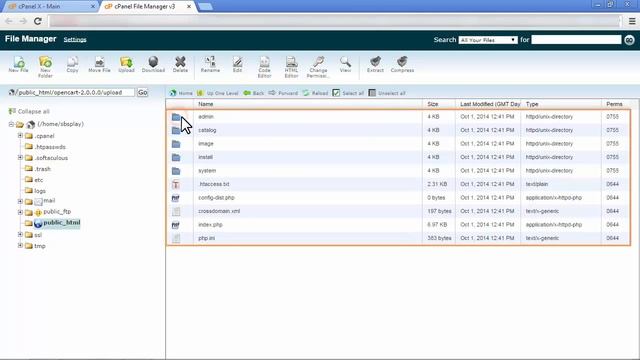Viewport: 640px width, 360px height.
Task: Click the Delete toolbar icon
Action: click(x=180, y=64)
